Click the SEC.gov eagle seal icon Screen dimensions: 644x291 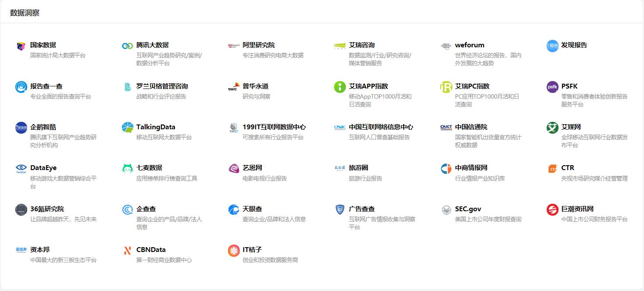pyautogui.click(x=445, y=209)
